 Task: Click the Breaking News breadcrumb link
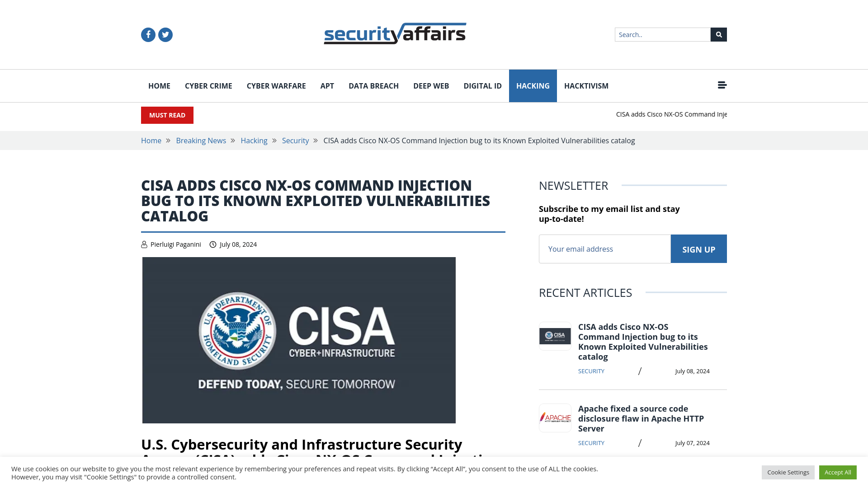pos(201,141)
